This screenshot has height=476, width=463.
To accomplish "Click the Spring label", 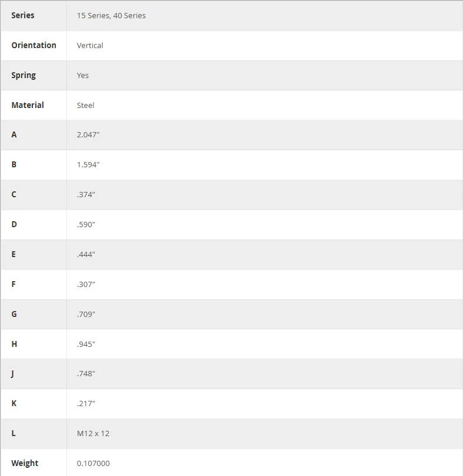I will tap(24, 75).
